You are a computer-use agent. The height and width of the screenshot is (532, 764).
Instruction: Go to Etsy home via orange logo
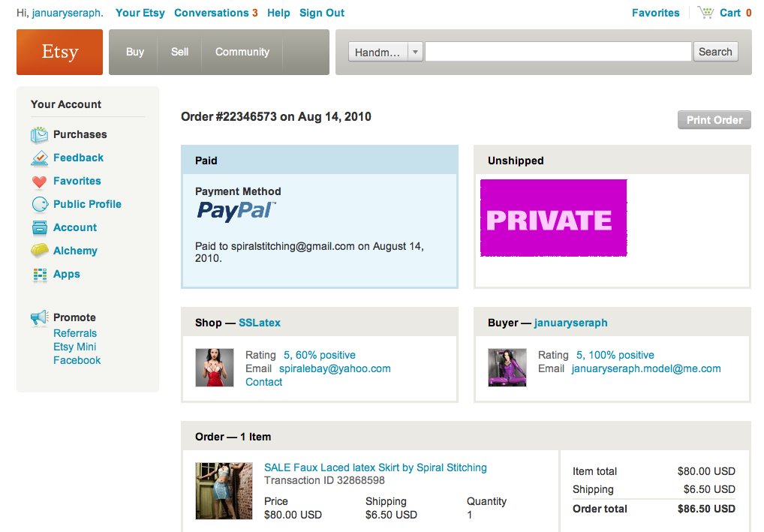tap(59, 52)
